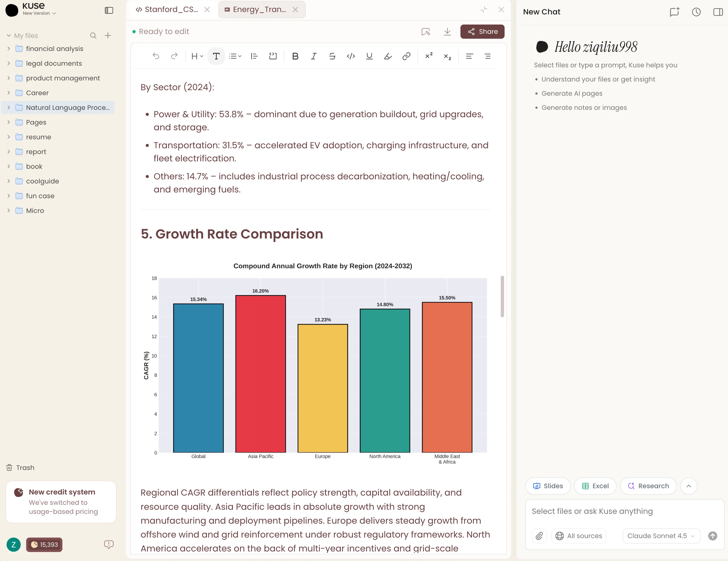Apply superscript formatting
728x561 pixels.
[429, 56]
